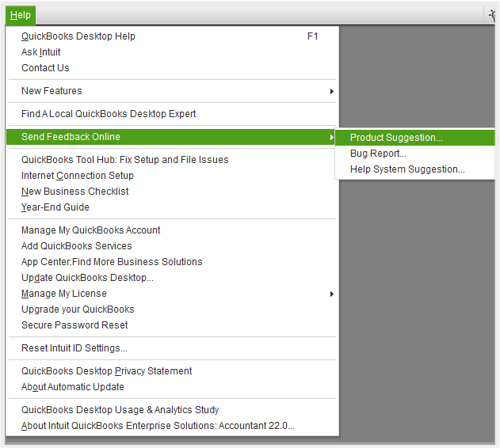Select Ask Intuit from Help menu
Screen dimensions: 500x448
172,52
